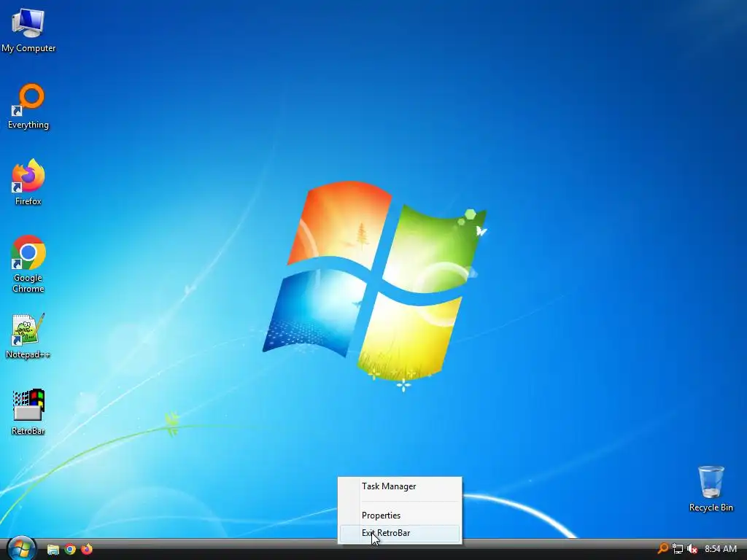Image resolution: width=747 pixels, height=560 pixels.
Task: Select the Everything search shortcut icon
Action: tap(28, 106)
